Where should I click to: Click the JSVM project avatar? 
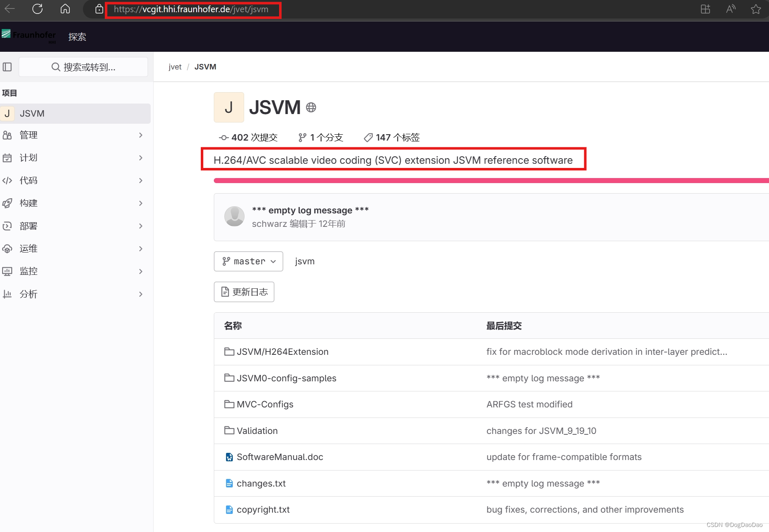[229, 107]
